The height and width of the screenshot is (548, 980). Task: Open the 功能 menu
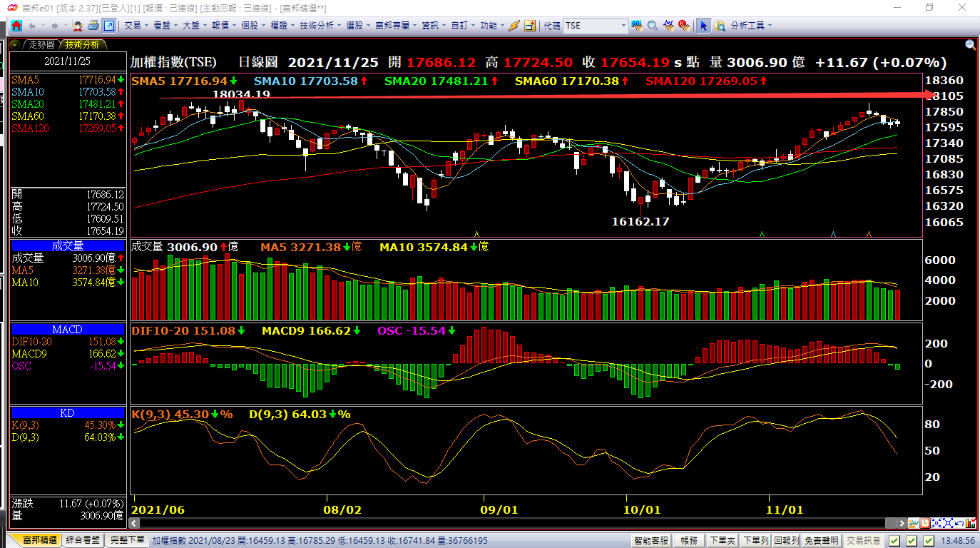click(492, 26)
